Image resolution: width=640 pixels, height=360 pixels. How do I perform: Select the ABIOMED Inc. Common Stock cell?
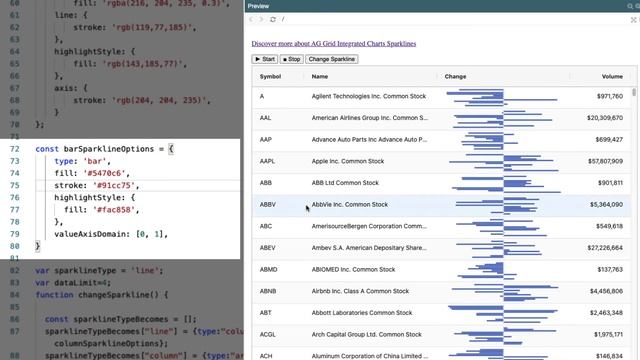(x=353, y=269)
